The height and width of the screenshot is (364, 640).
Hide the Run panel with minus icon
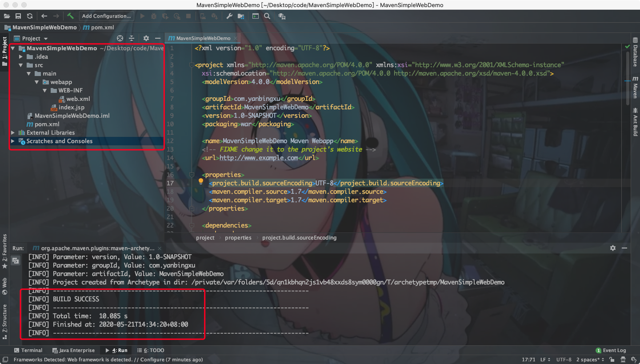[624, 248]
